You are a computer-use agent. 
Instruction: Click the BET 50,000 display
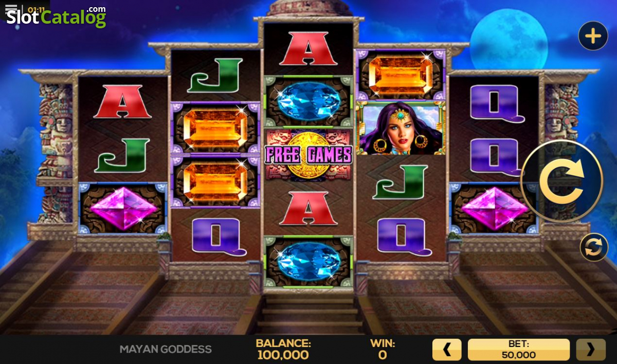click(519, 350)
